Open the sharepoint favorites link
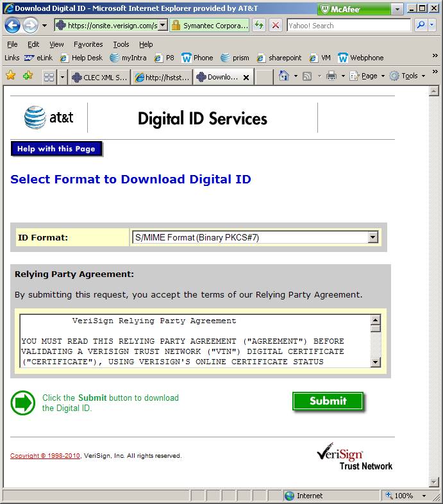 [x=280, y=58]
